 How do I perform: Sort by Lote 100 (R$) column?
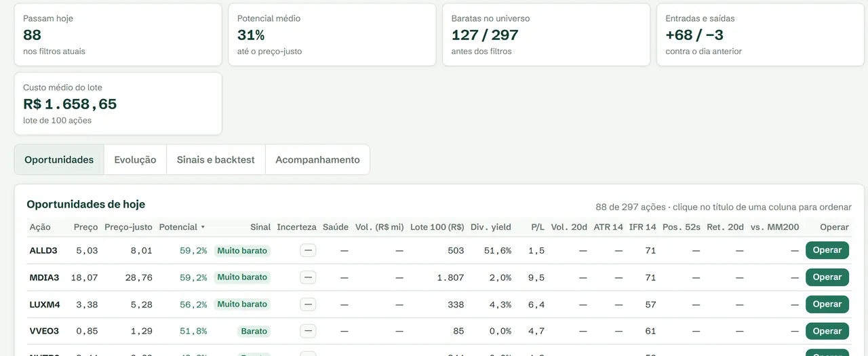coord(437,227)
